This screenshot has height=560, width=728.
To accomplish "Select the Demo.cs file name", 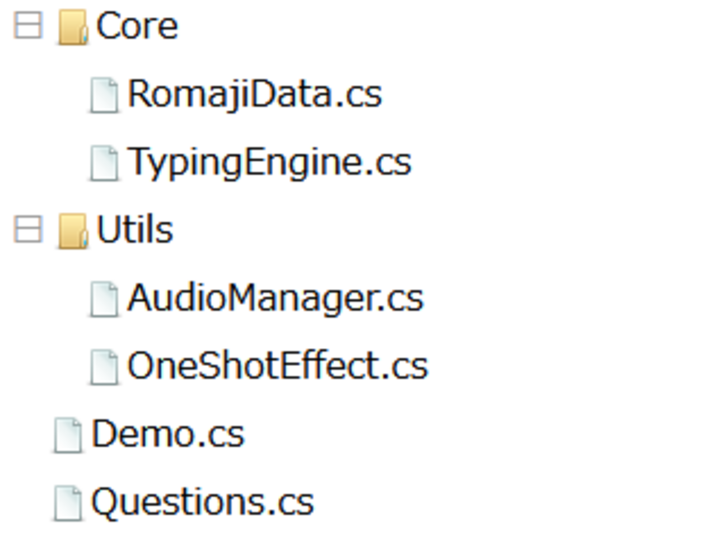I will pyautogui.click(x=168, y=434).
